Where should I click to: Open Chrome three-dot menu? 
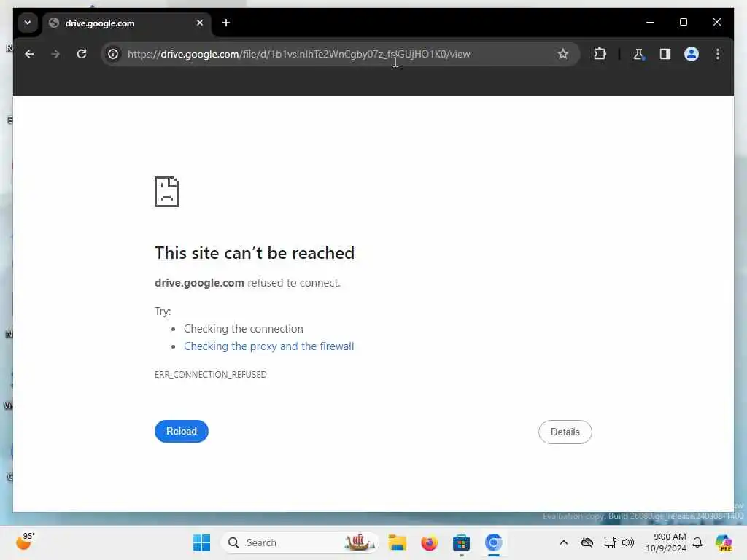(x=718, y=54)
